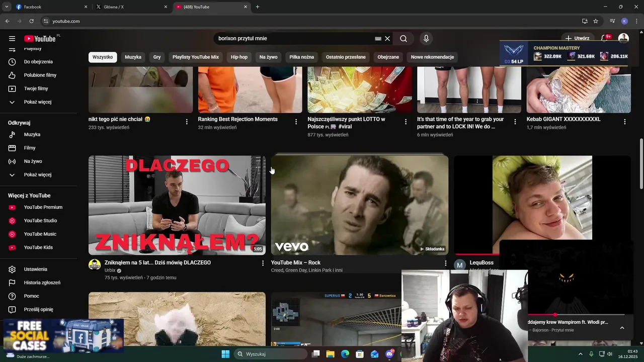Image resolution: width=644 pixels, height=362 pixels.
Task: Open Urbix channel avatar
Action: tap(95, 264)
